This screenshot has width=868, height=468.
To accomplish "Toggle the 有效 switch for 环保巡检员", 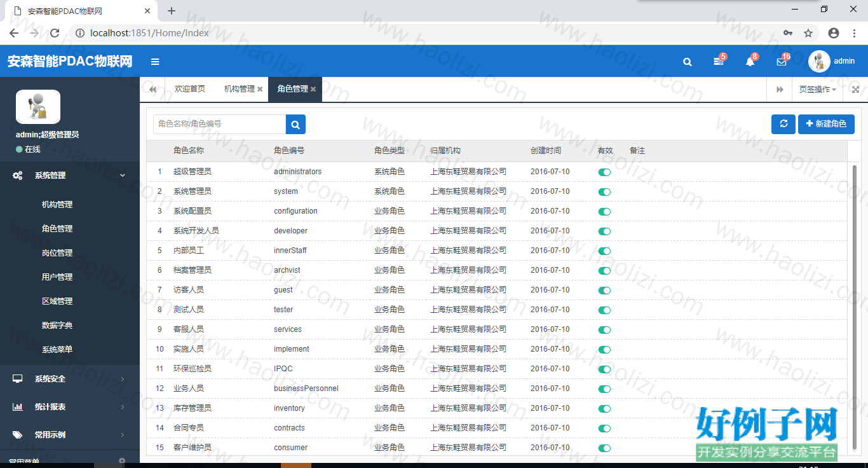I will pos(604,369).
